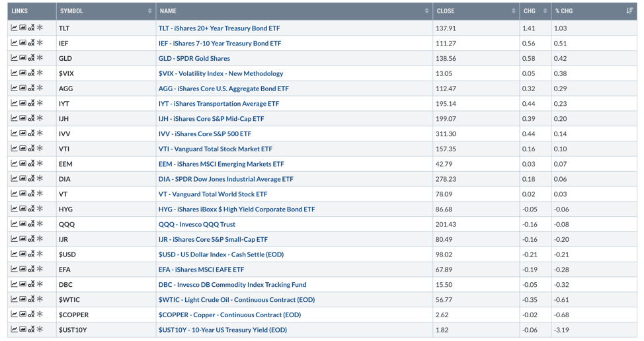Click the Point & Figure icon for IVV
The image size is (644, 341).
pos(31,133)
